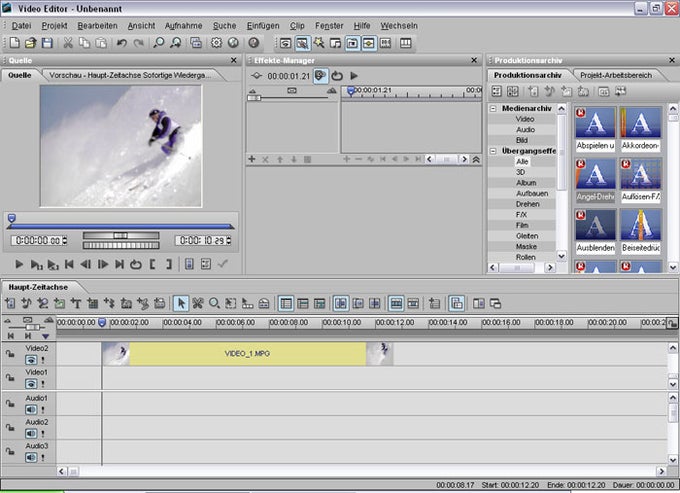Select the Maske transition category

pos(526,246)
